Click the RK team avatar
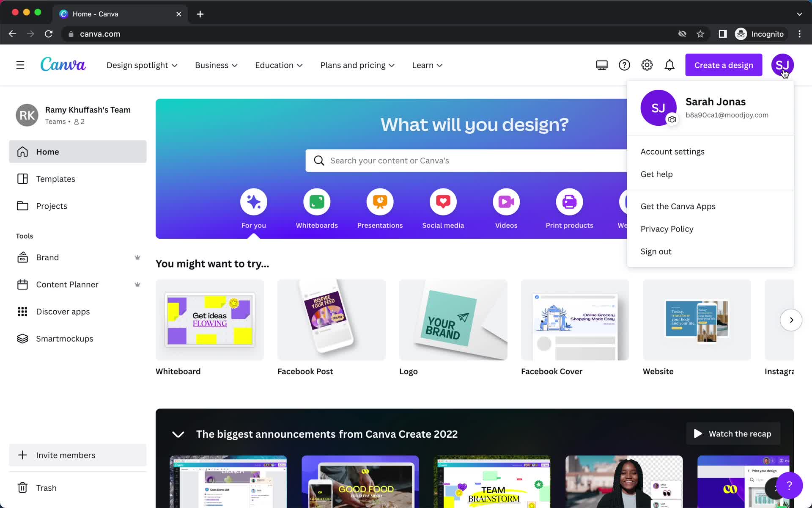The image size is (812, 508). pos(27,115)
